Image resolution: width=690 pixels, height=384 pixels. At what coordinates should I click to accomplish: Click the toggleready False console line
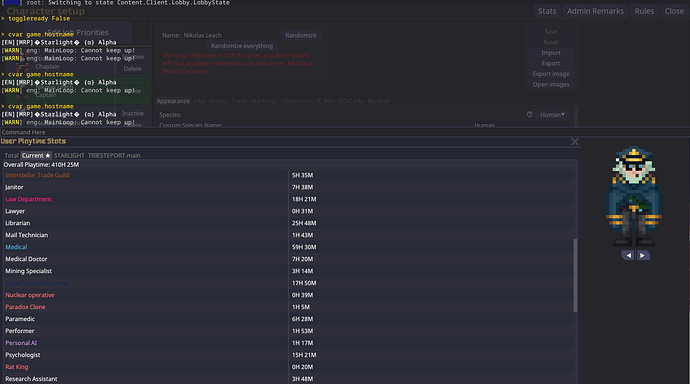click(36, 18)
